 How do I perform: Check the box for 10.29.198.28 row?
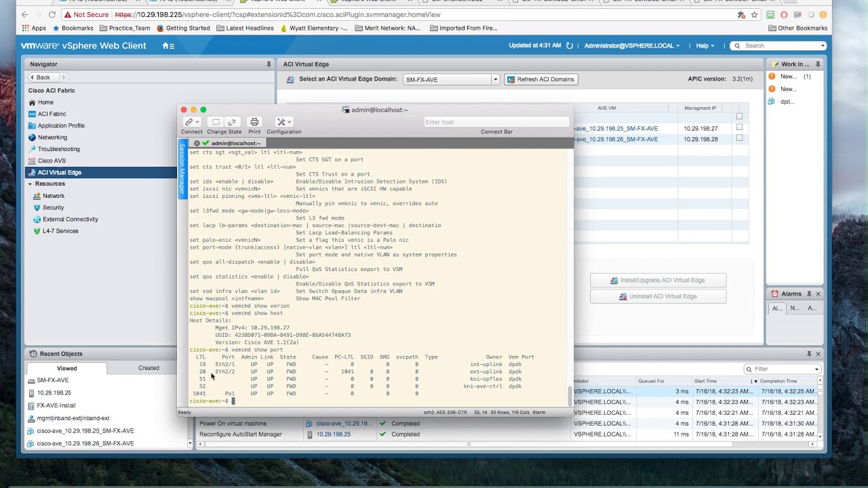click(739, 138)
